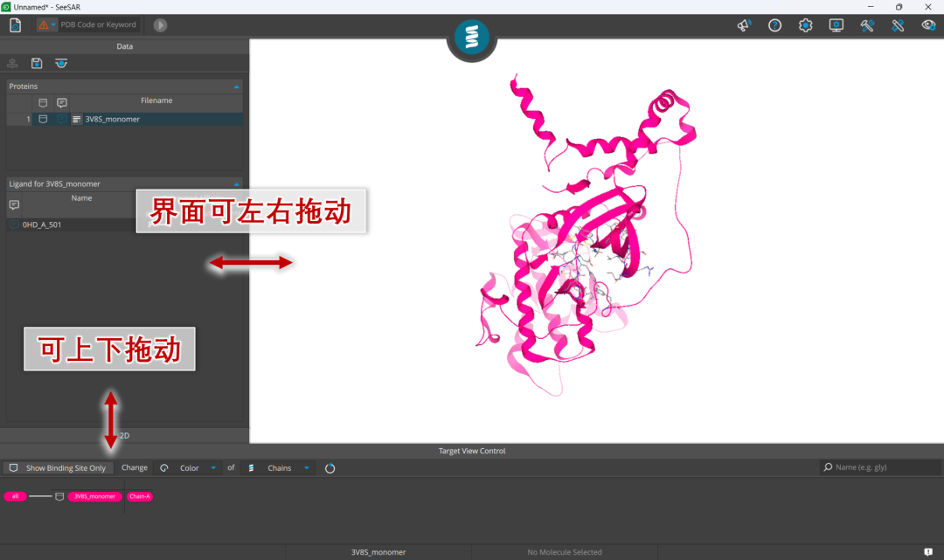
Task: Focus the PDB Code or Keyword field
Action: 98,24
